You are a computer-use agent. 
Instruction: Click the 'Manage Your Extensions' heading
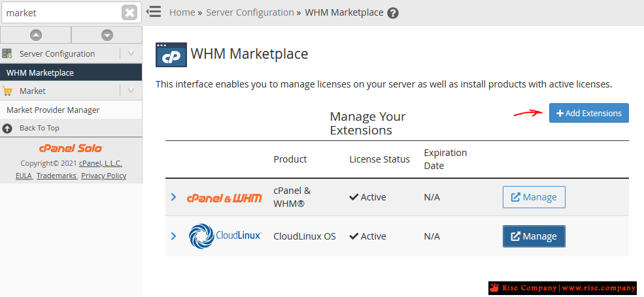pyautogui.click(x=367, y=123)
